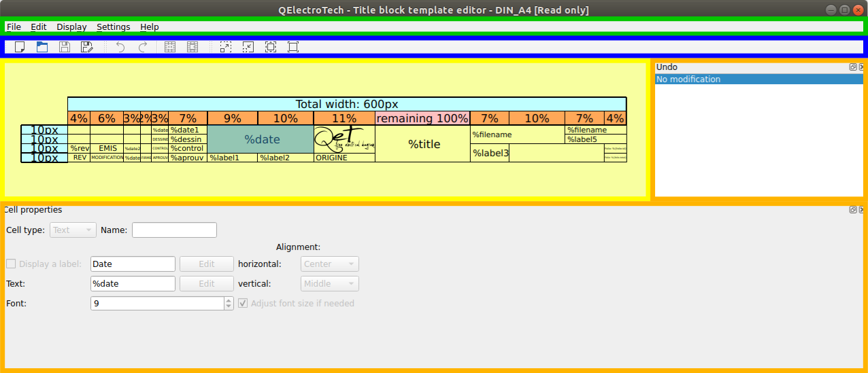Screen dimensions: 868x373
Task: Select the %title cell in the template
Action: coord(424,144)
